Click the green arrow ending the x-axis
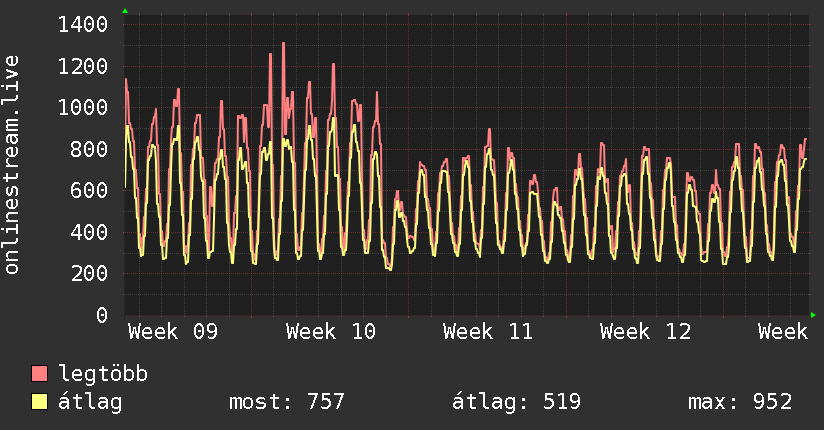 (813, 315)
